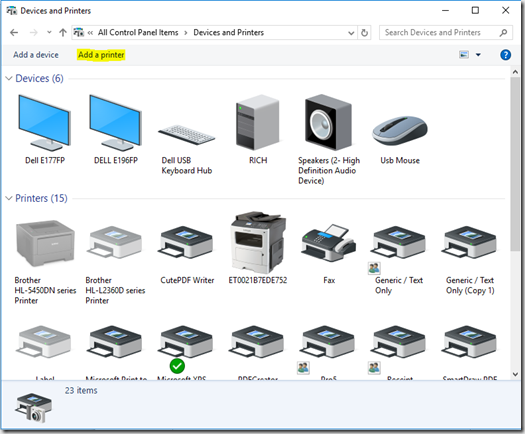Click the search magnifier icon
Screen dimensions: 525x434
503,33
